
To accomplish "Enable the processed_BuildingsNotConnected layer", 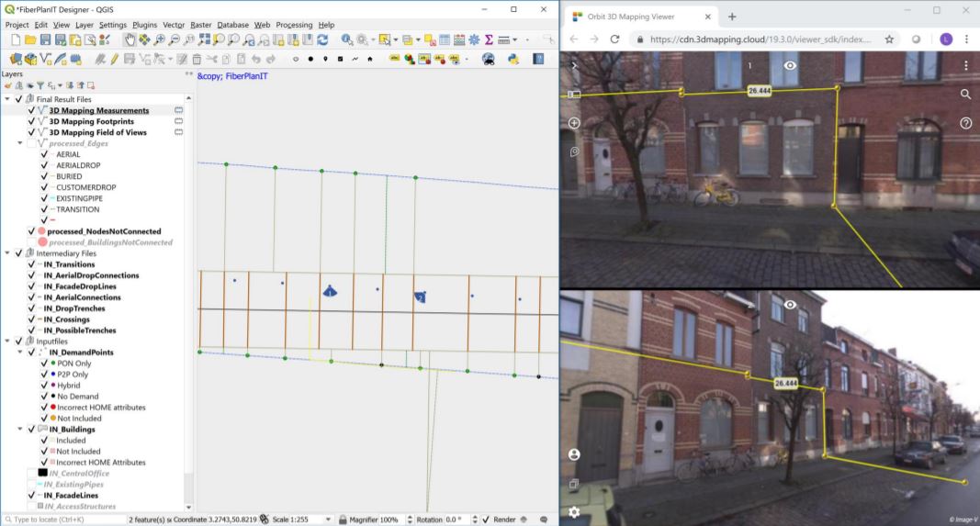I will tap(32, 242).
